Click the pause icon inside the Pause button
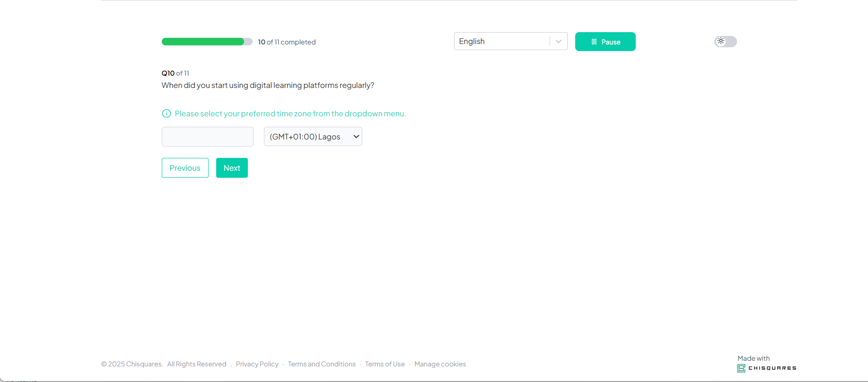868x382 pixels. 594,42
